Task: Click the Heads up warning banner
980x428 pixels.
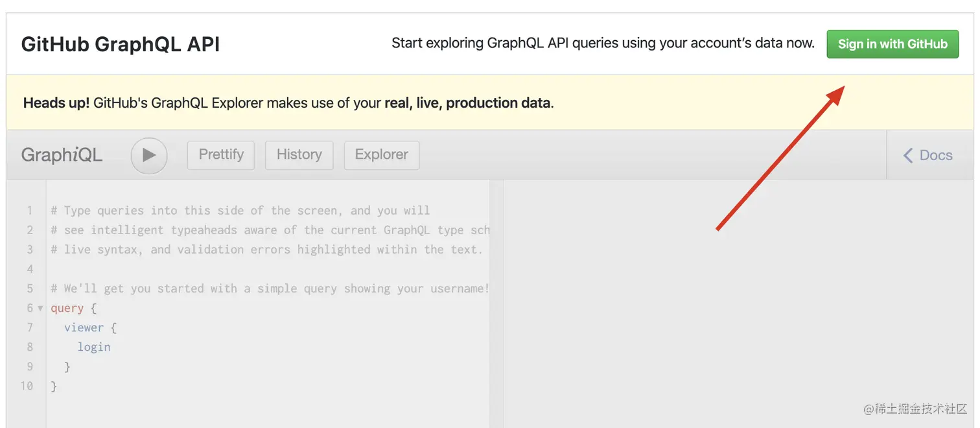Action: click(x=288, y=102)
